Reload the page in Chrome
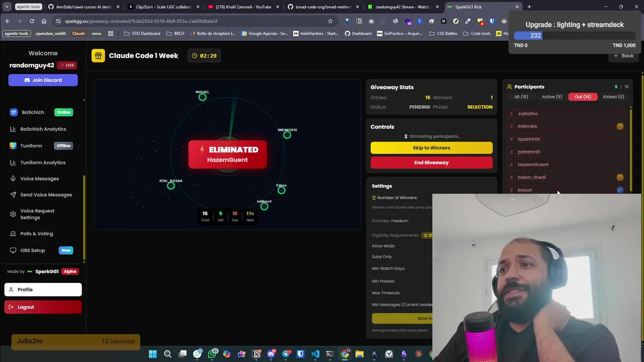Viewport: 644px width, 362px height. 32,21
